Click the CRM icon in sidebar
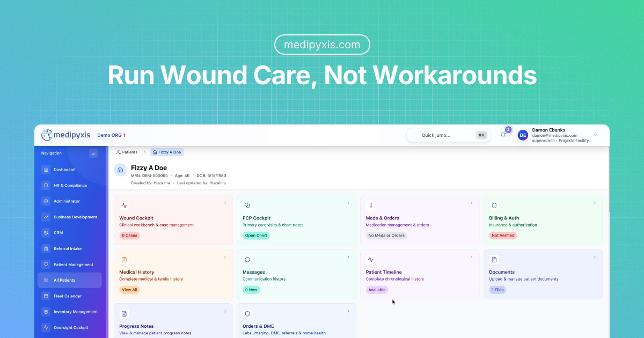The image size is (644, 338). click(46, 233)
